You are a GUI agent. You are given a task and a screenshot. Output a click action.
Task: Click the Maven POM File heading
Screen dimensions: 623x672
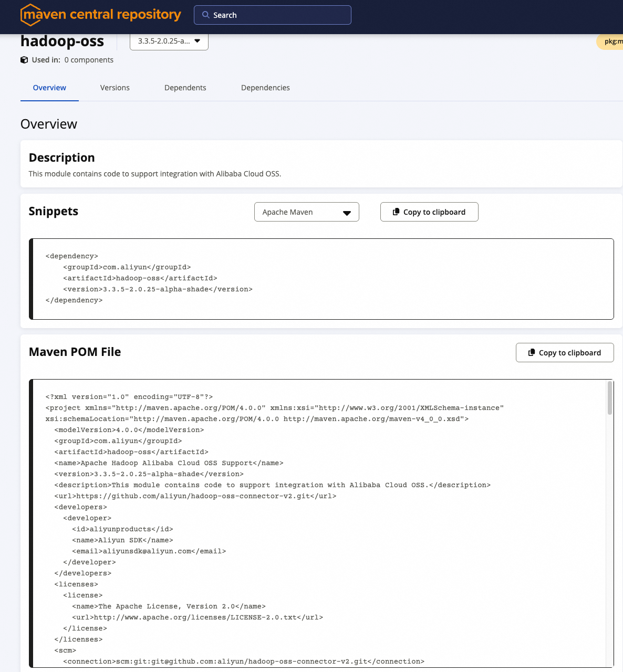[x=75, y=352]
